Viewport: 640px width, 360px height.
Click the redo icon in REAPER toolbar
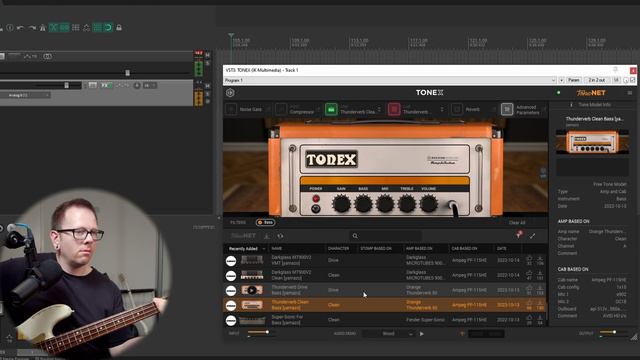(x=32, y=28)
